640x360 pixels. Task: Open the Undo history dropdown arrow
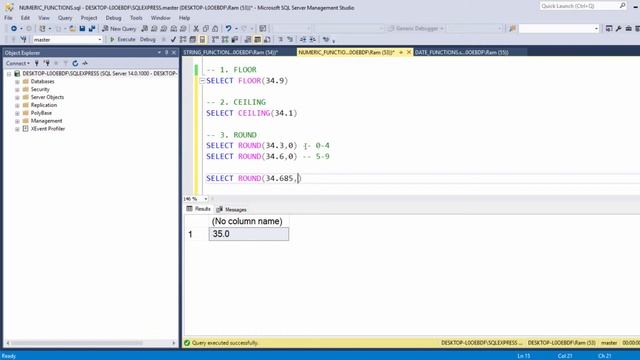(236, 29)
